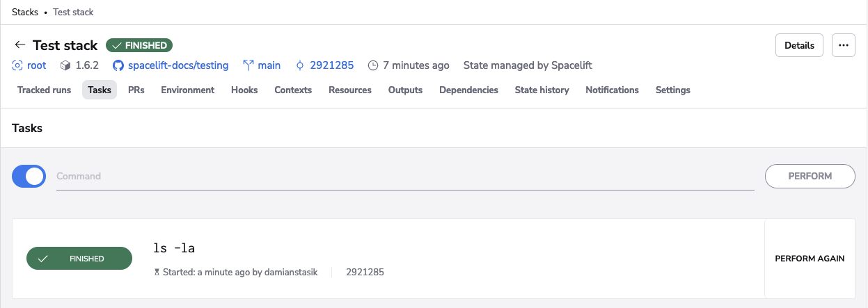Click the checkmark in the task's FINISHED badge
The height and width of the screenshot is (308, 868).
[x=43, y=259]
